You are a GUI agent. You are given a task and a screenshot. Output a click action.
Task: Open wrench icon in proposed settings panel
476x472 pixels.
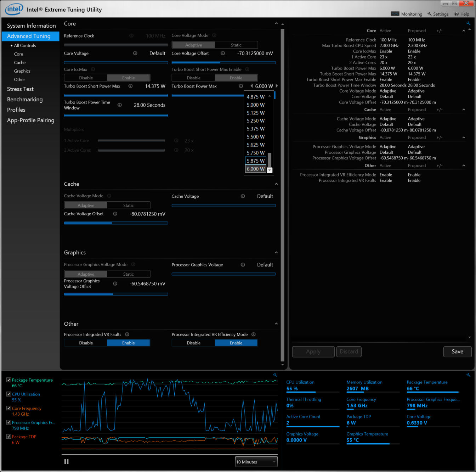pyautogui.click(x=468, y=23)
